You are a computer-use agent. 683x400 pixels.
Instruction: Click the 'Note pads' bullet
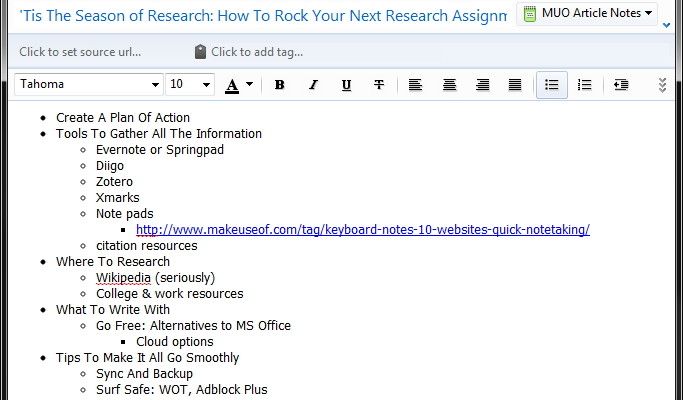tap(125, 214)
